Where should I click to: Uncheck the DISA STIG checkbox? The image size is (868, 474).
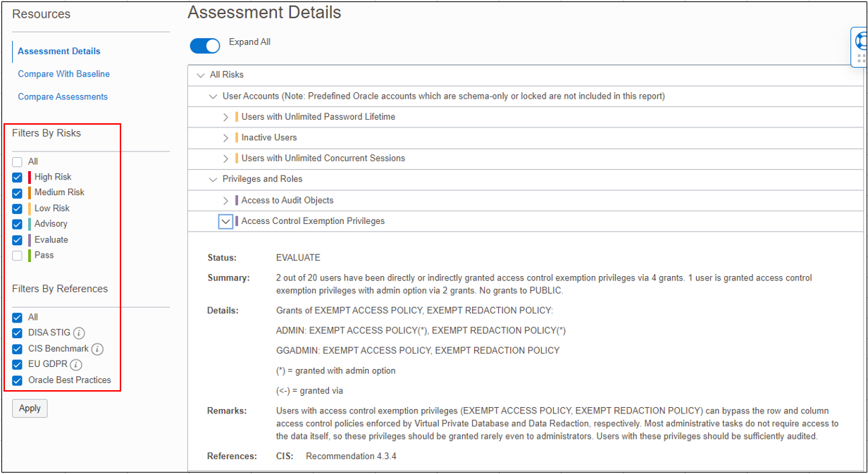18,333
